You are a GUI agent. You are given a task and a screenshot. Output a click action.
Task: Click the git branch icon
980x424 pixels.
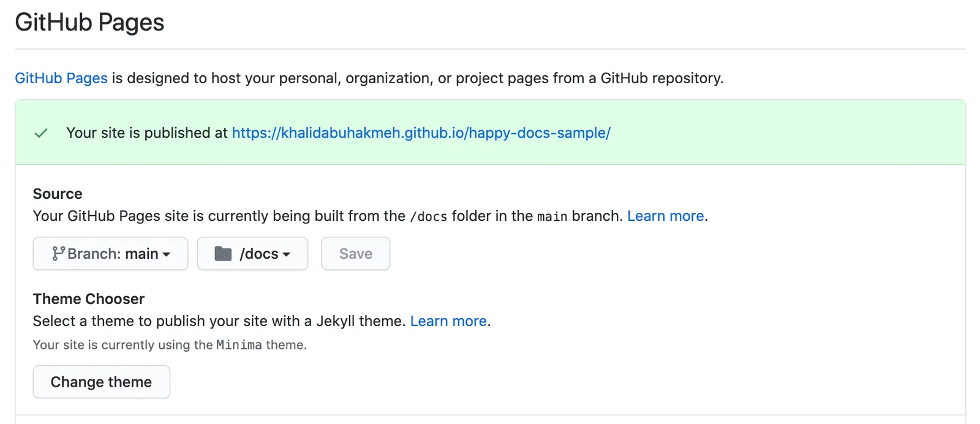(58, 253)
